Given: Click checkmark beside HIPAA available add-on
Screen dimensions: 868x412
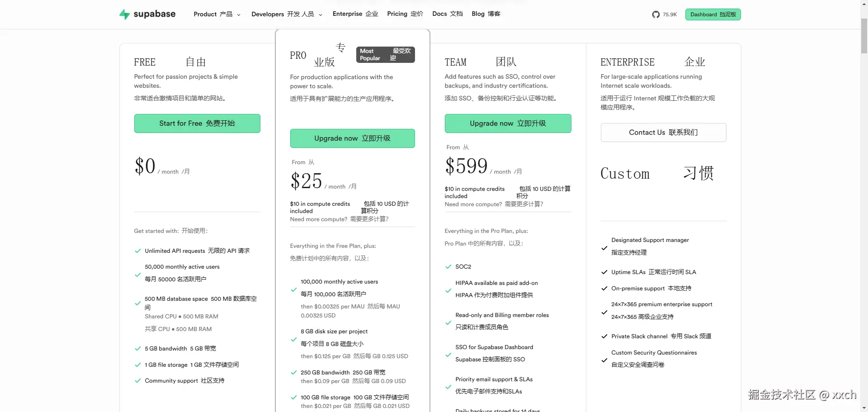Looking at the screenshot, I should pos(448,291).
